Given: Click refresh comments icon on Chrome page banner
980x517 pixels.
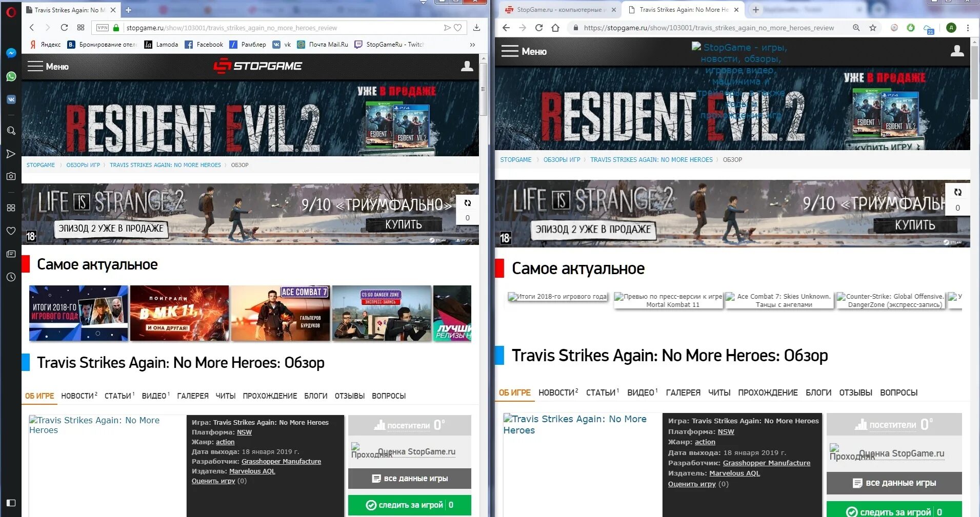Looking at the screenshot, I should pyautogui.click(x=957, y=192).
